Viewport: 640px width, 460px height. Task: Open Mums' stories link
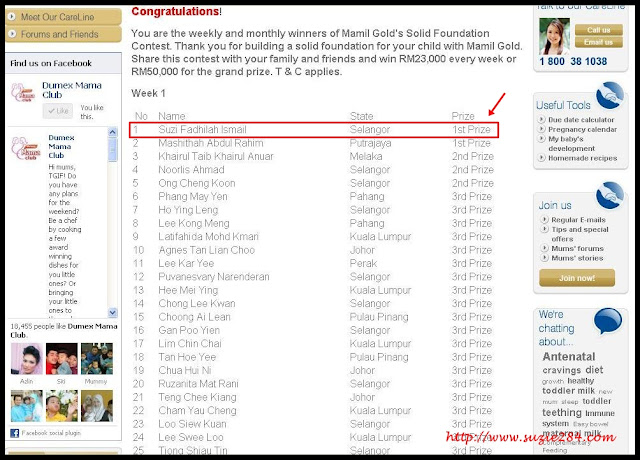(577, 258)
